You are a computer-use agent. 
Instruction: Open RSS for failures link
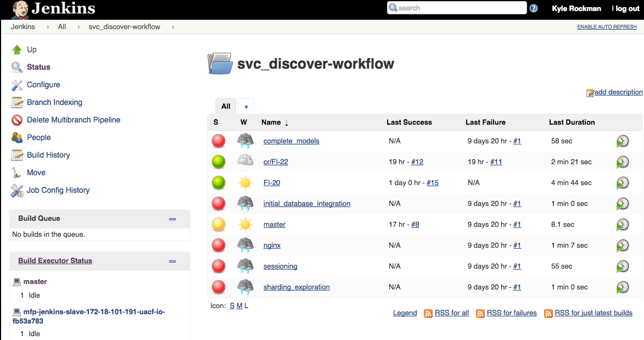[x=512, y=313]
